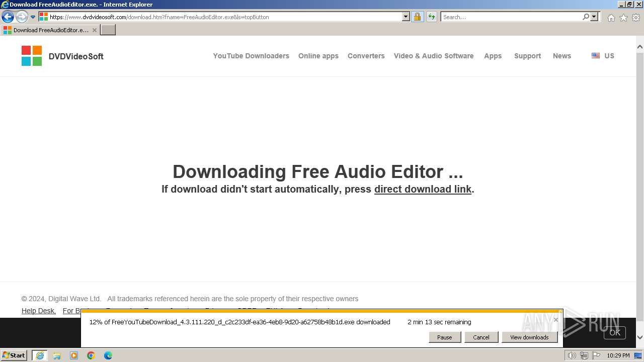Image resolution: width=644 pixels, height=362 pixels.
Task: Click the Action Center flag icon
Action: 596,355
